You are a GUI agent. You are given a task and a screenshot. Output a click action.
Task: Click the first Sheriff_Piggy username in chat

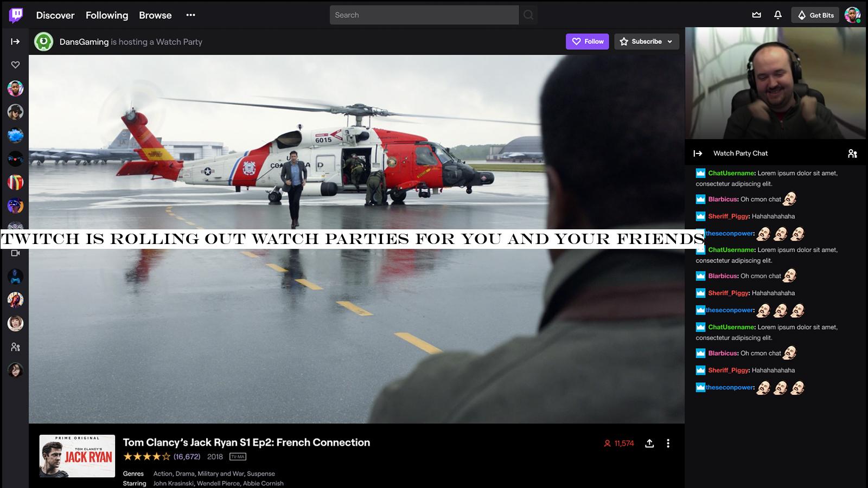pos(729,216)
